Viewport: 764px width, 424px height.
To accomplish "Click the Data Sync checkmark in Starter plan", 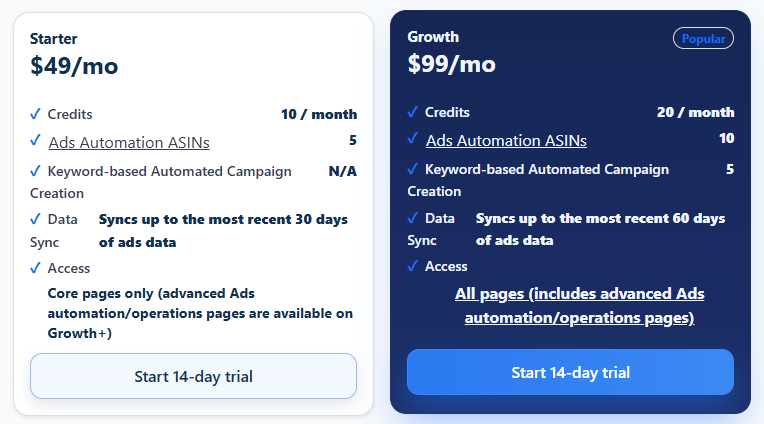I will coord(36,219).
